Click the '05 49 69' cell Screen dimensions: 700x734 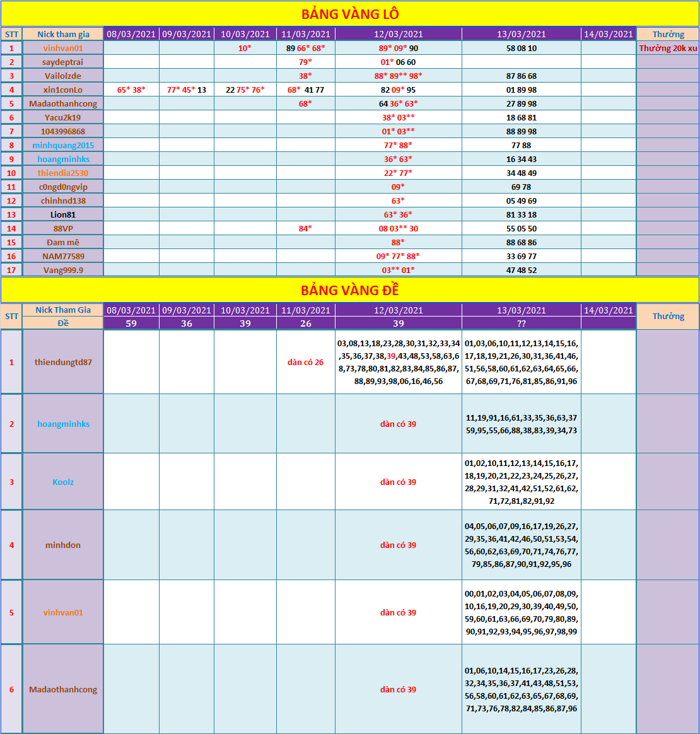[521, 201]
